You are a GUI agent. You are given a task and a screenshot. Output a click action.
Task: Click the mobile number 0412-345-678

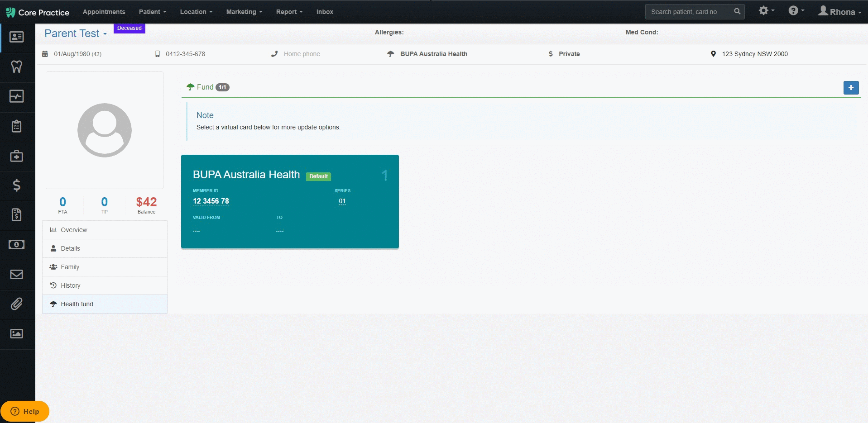coord(186,54)
